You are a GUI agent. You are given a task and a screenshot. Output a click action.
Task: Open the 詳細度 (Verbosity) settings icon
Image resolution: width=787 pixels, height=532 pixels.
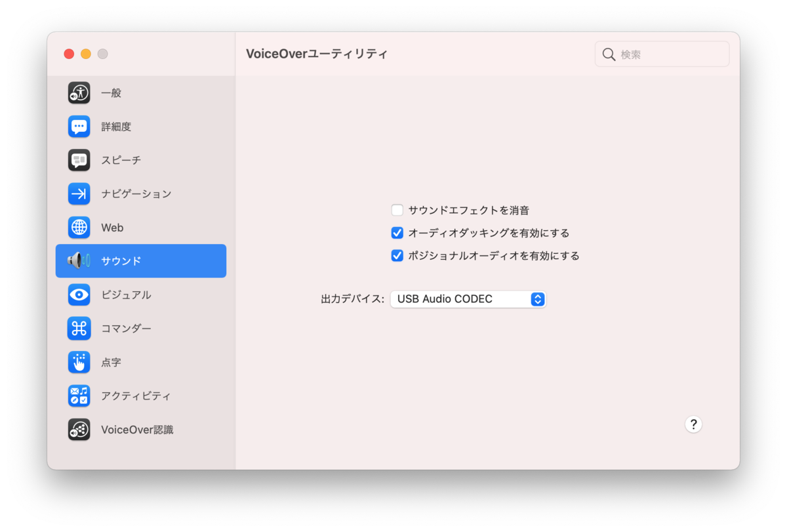pos(79,126)
